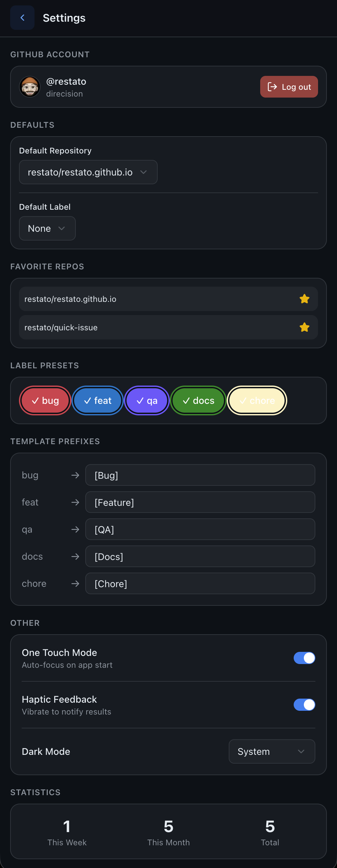Turn off Haptic Feedback
The height and width of the screenshot is (868, 337).
pos(304,705)
